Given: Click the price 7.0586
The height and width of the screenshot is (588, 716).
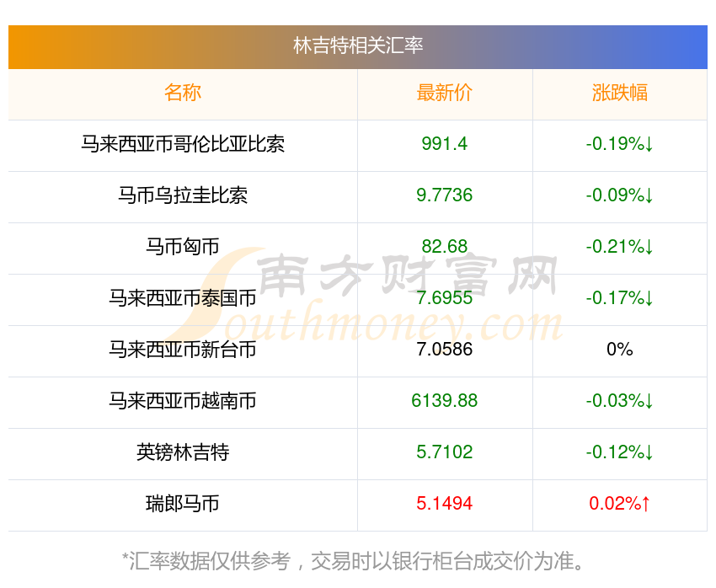Looking at the screenshot, I should [444, 350].
